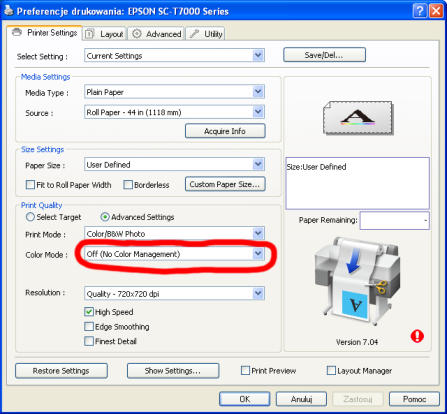
Task: Click the wrench icon on Utility tab
Action: coord(194,34)
